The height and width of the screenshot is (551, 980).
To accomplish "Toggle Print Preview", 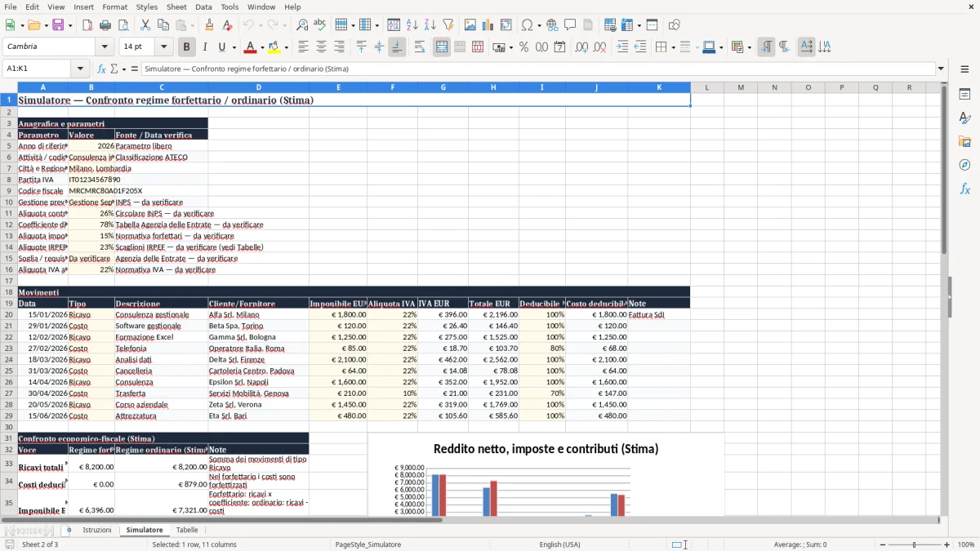I will coord(123,25).
